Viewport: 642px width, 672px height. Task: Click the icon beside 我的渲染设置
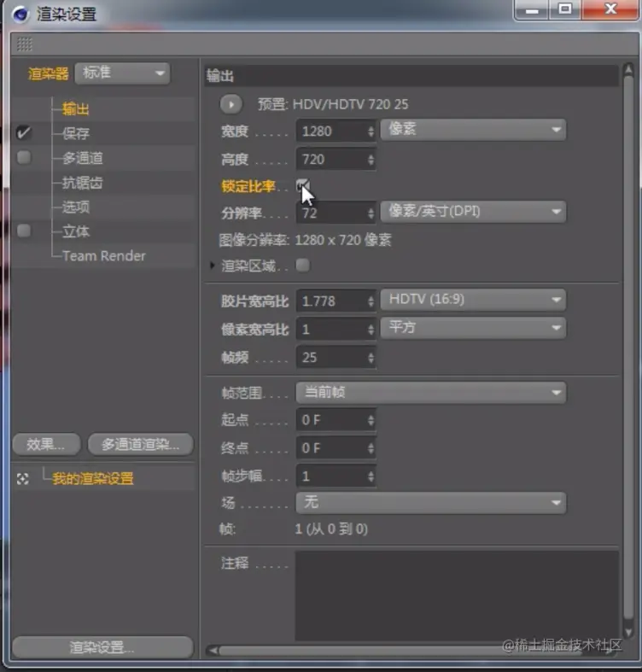point(23,479)
